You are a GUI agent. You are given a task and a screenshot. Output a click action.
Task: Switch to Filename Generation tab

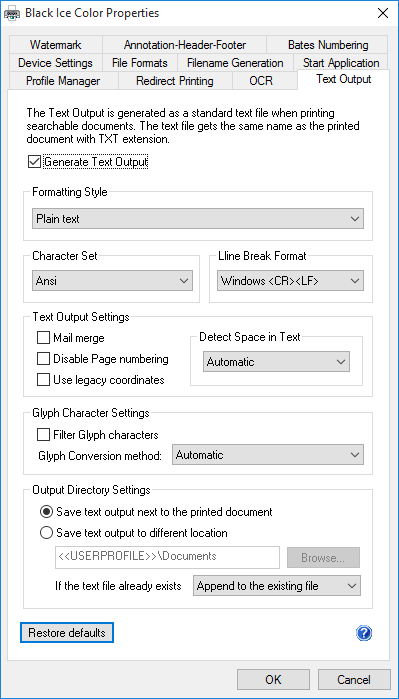235,63
